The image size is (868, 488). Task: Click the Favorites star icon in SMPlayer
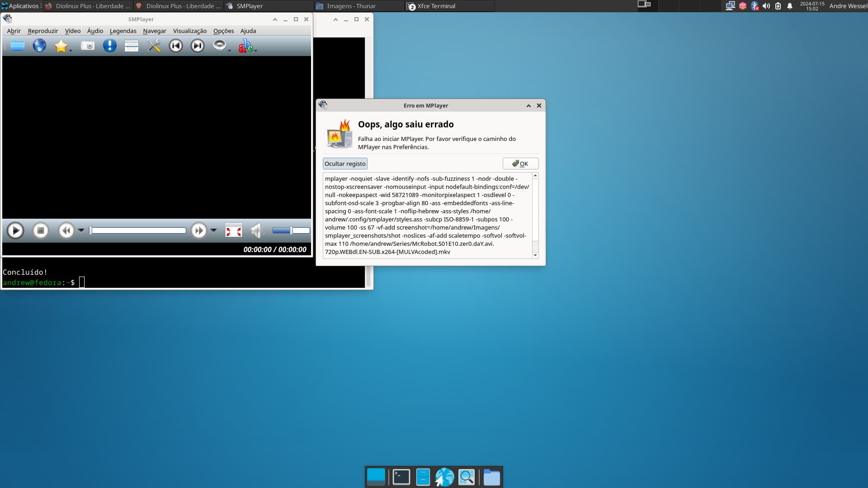click(61, 46)
